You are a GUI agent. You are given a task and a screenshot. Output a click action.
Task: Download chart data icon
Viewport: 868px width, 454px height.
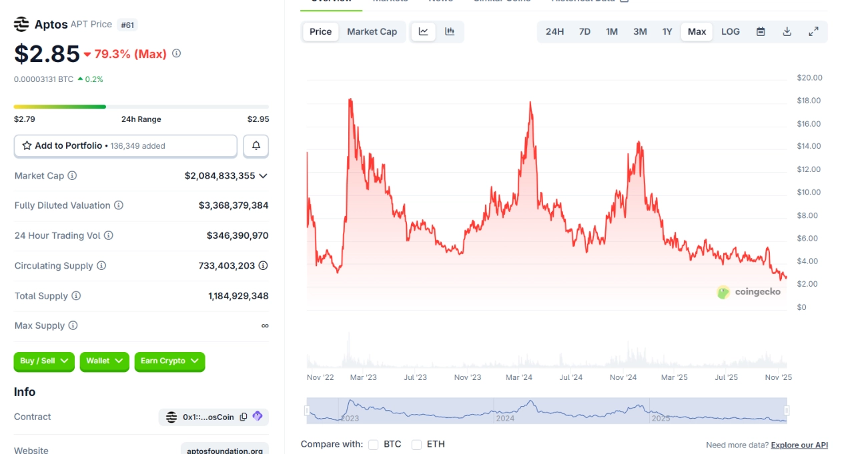[x=787, y=31]
